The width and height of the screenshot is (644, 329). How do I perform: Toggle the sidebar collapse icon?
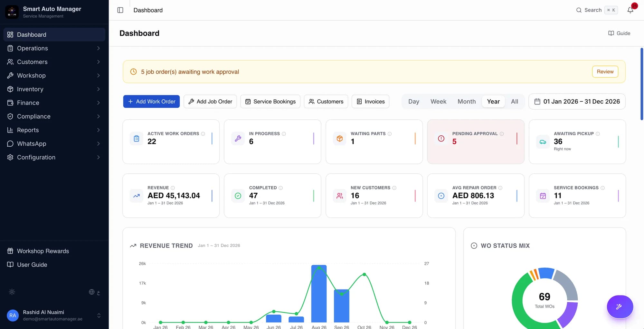pos(120,10)
